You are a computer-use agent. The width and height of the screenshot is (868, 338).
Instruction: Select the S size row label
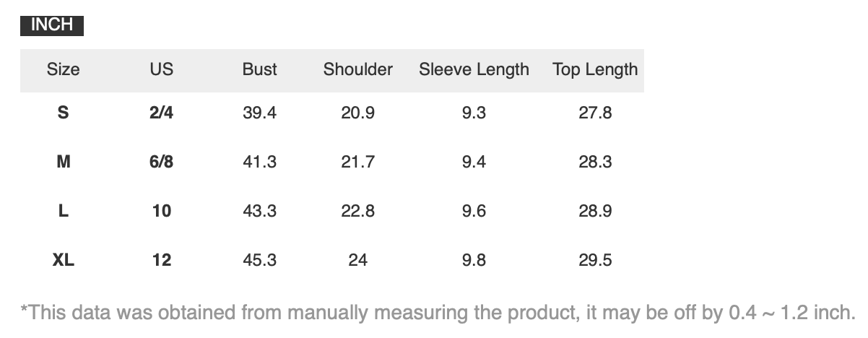64,113
